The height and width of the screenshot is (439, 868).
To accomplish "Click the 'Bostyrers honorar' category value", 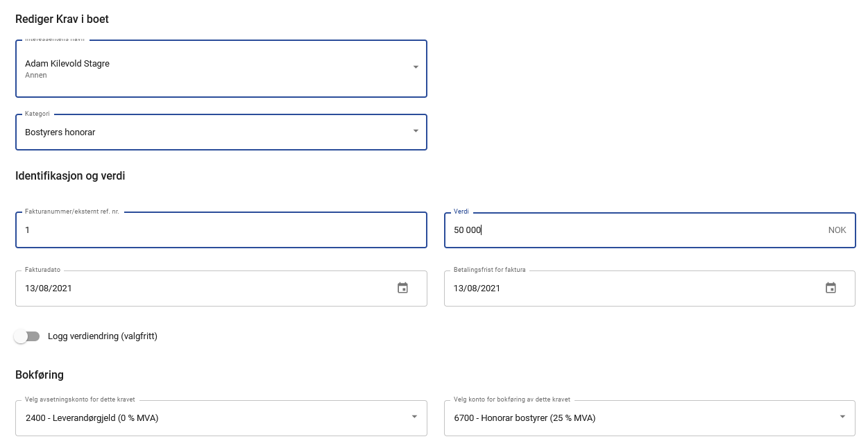I will pos(60,132).
